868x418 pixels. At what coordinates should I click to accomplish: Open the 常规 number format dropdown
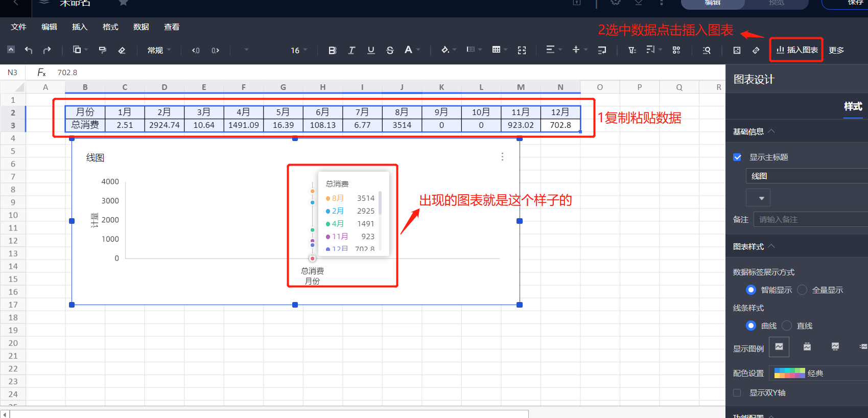click(x=159, y=50)
